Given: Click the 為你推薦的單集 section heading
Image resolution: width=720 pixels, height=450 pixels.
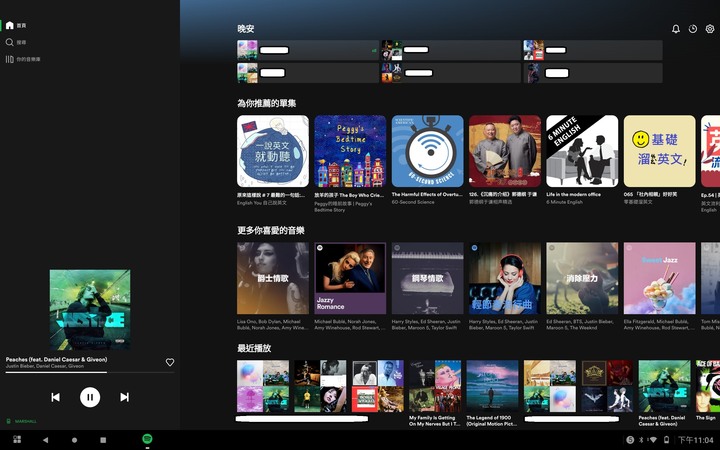Looking at the screenshot, I should [x=266, y=103].
